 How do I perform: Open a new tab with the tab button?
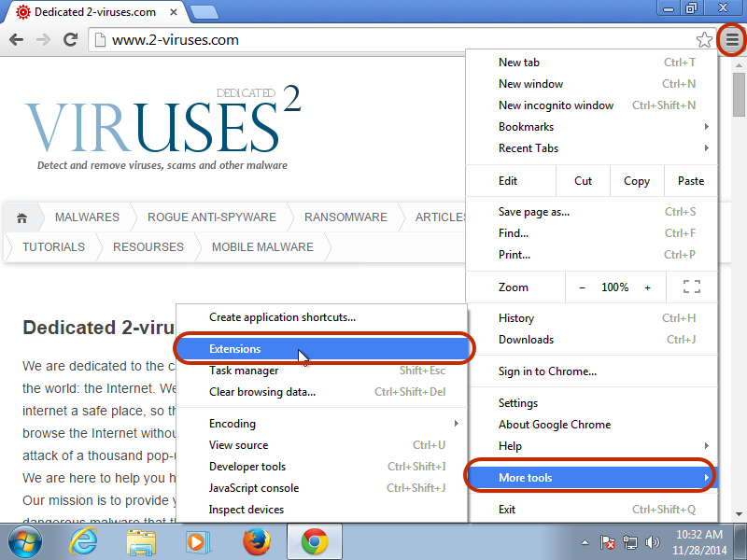(x=204, y=12)
